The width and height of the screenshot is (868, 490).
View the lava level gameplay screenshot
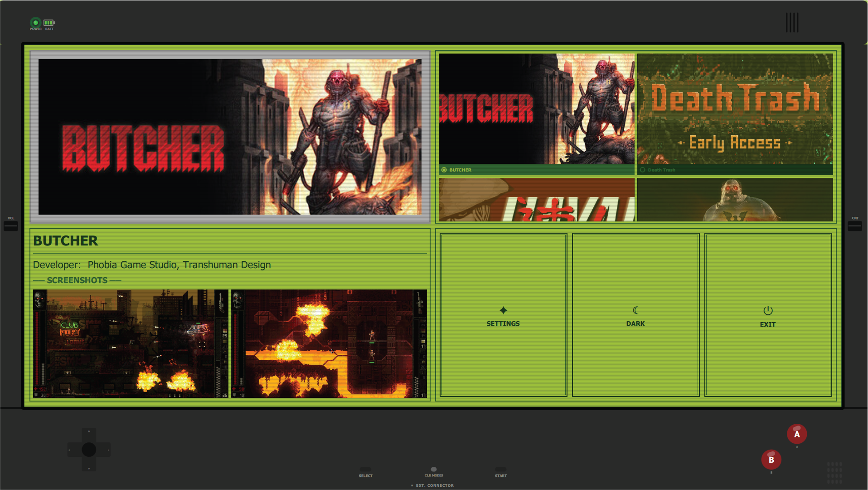coord(329,343)
